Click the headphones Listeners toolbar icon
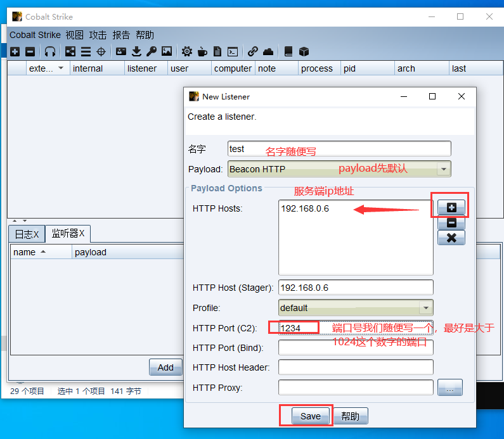Viewport: 504px width, 439px height. 50,51
